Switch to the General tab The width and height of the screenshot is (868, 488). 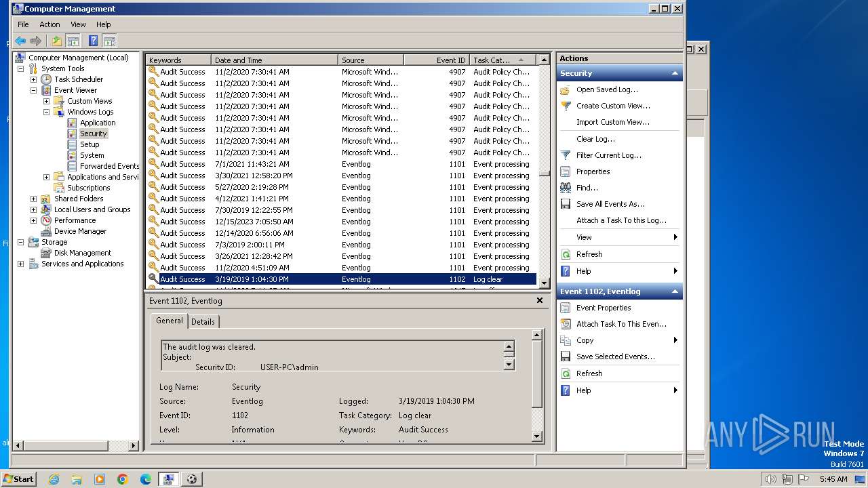point(170,321)
